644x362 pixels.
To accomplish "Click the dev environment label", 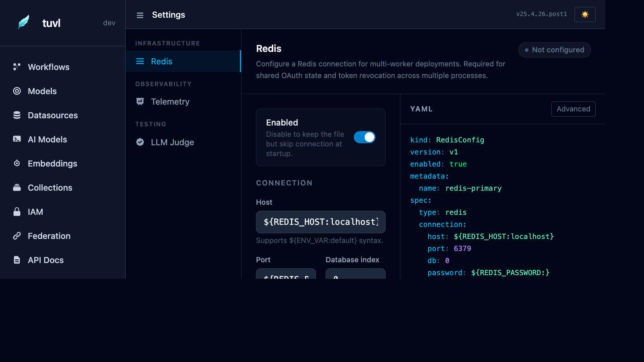I will click(109, 23).
